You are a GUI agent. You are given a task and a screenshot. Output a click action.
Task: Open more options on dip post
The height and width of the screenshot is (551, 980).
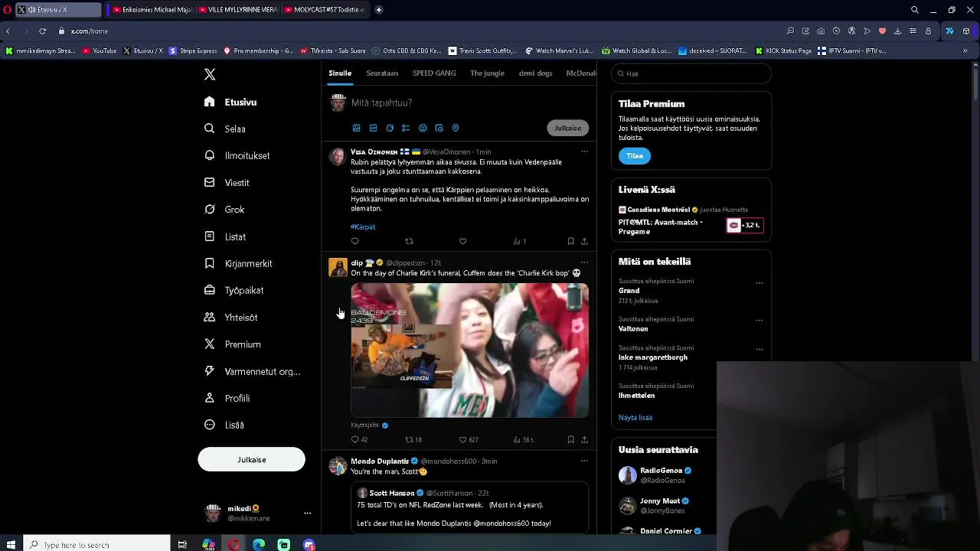[584, 262]
